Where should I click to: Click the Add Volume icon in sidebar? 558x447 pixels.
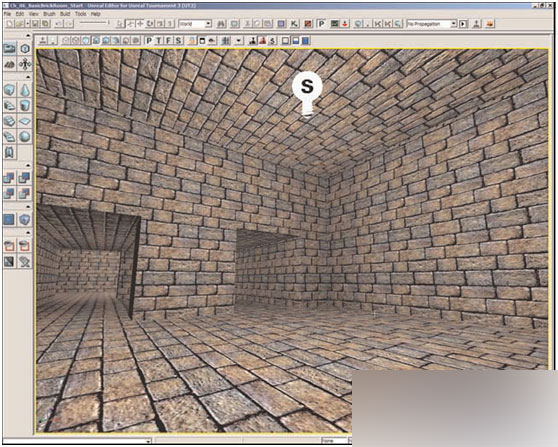click(25, 220)
